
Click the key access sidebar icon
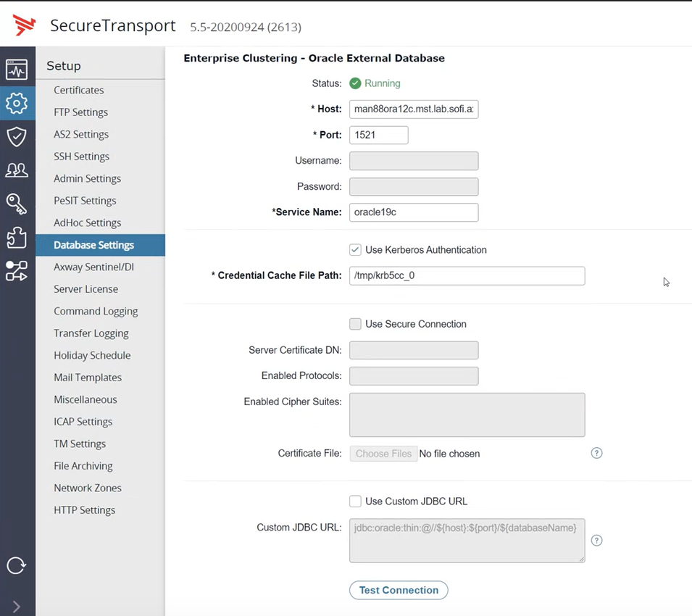click(17, 204)
